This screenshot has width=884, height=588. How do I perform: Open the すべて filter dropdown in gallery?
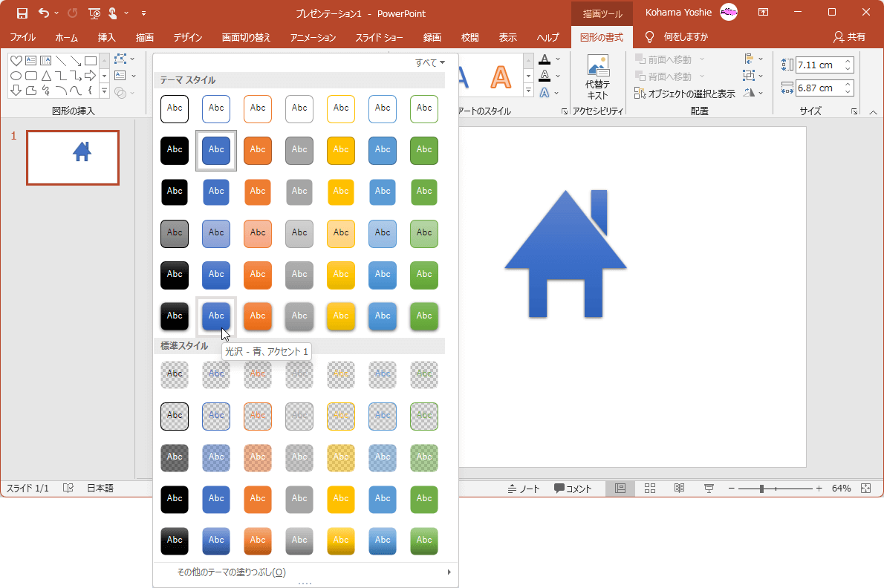coord(430,62)
